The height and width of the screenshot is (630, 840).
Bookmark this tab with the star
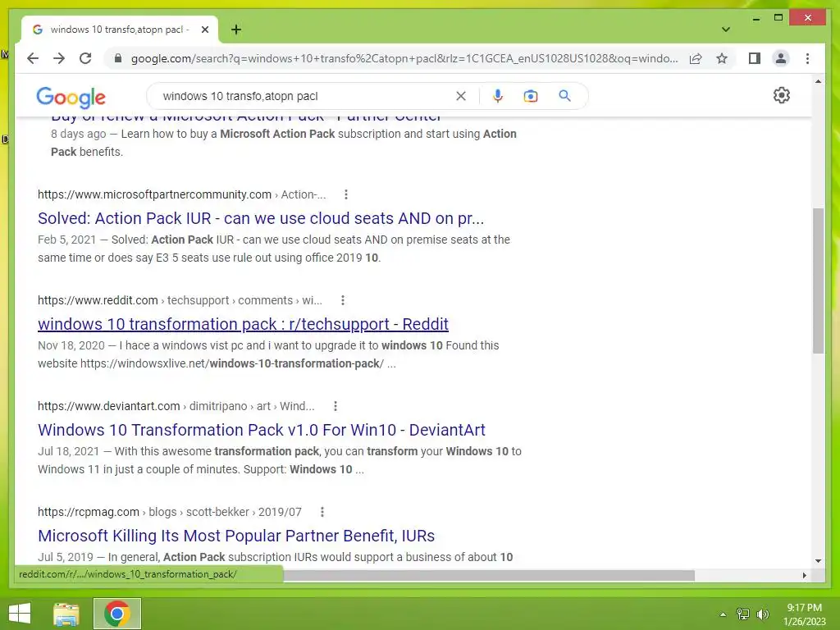[x=722, y=58]
